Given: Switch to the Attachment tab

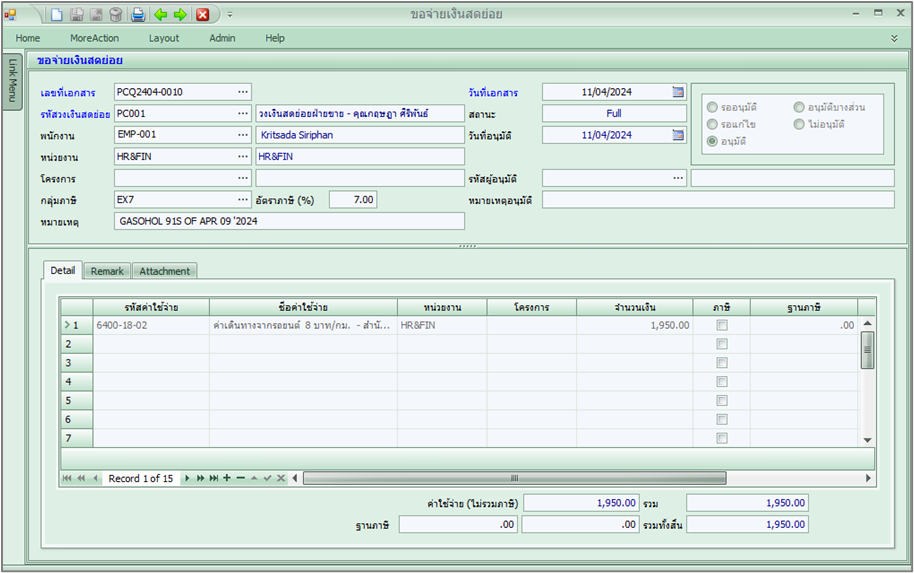Looking at the screenshot, I should (x=165, y=271).
